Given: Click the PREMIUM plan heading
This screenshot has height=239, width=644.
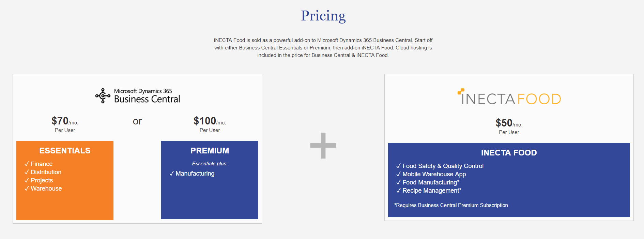Looking at the screenshot, I should (x=210, y=151).
